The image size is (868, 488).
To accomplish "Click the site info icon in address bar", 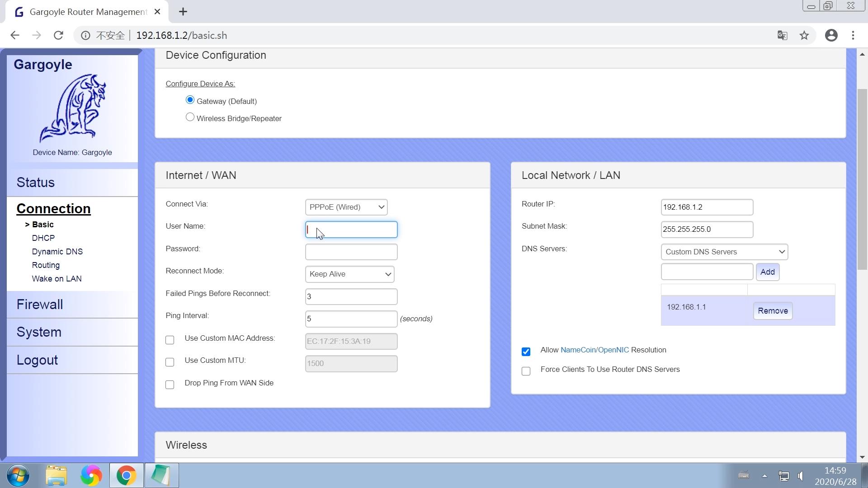I will pos(85,35).
